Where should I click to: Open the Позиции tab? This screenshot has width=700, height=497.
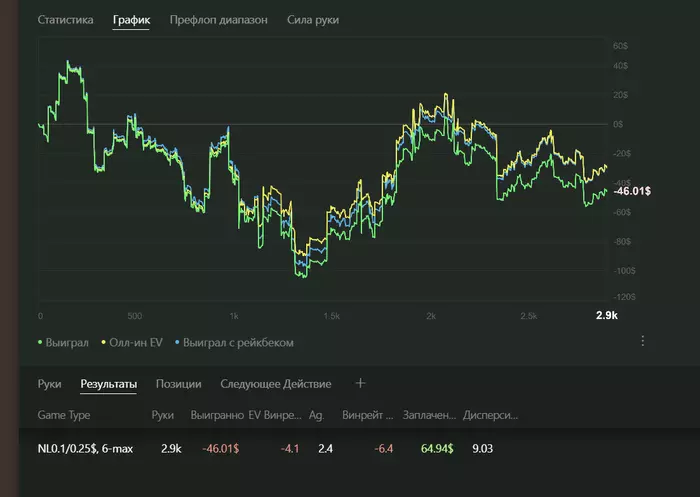pyautogui.click(x=179, y=383)
